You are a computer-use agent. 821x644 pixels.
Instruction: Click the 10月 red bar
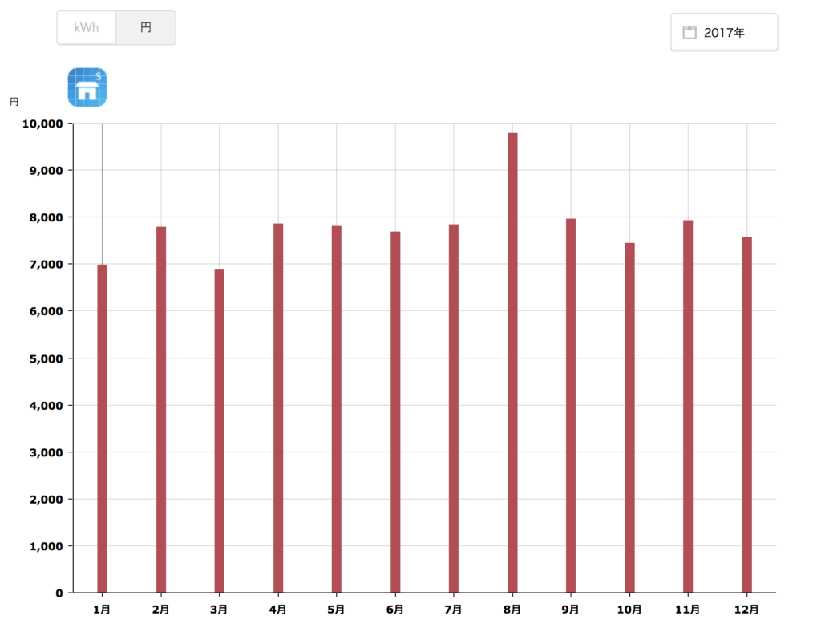[629, 417]
